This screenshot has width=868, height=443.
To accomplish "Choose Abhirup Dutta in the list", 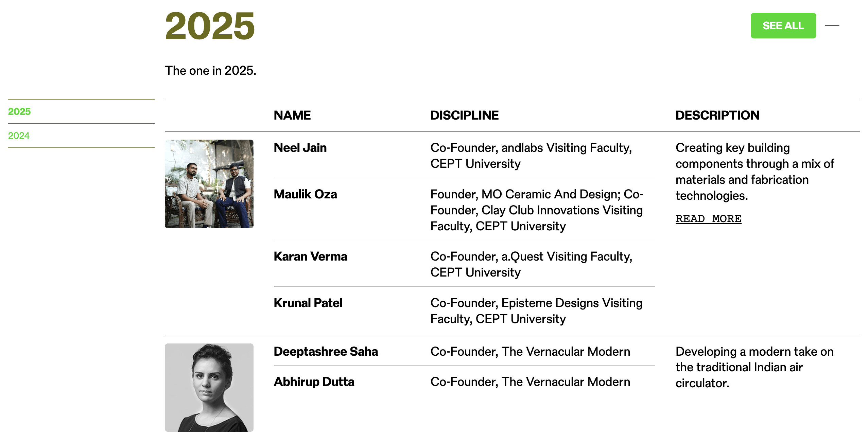I will (314, 382).
